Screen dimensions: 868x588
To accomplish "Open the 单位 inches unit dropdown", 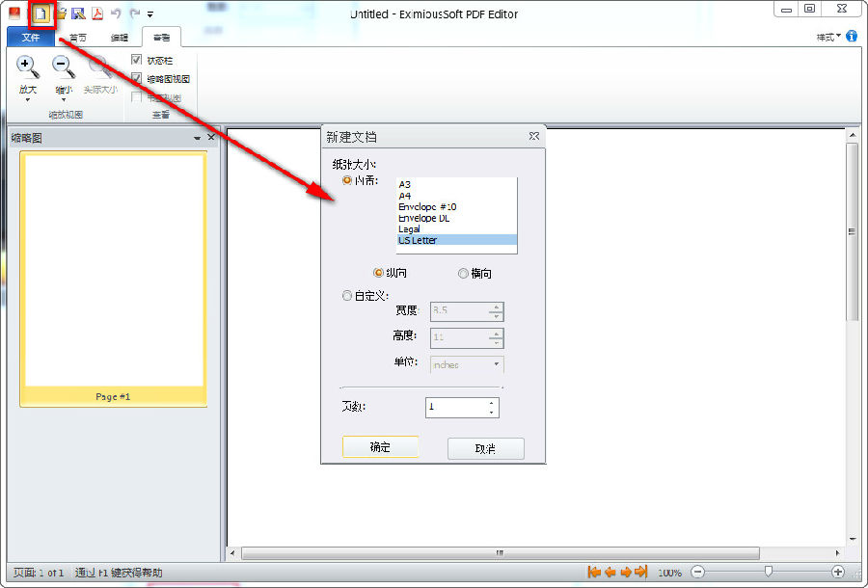I will coord(467,364).
